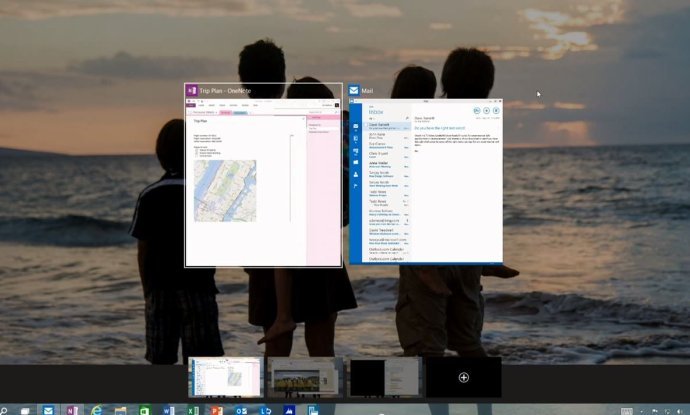Open Outlook from the taskbar

pyautogui.click(x=241, y=410)
